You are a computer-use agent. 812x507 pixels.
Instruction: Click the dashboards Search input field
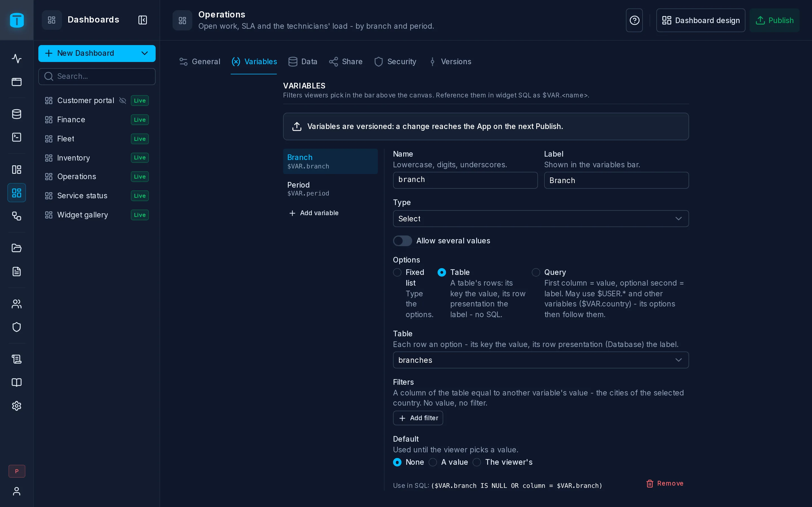97,76
